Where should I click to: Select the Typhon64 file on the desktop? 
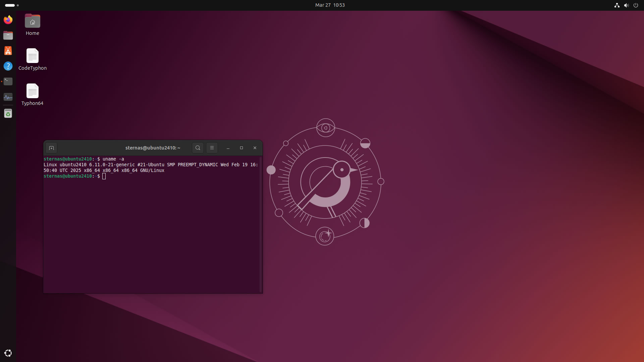pyautogui.click(x=33, y=91)
